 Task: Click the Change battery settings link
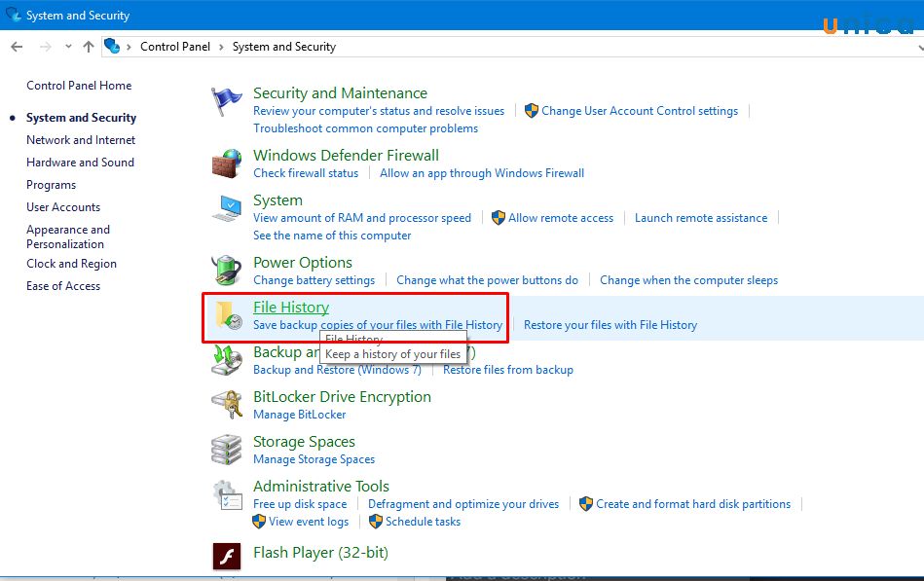click(x=313, y=279)
